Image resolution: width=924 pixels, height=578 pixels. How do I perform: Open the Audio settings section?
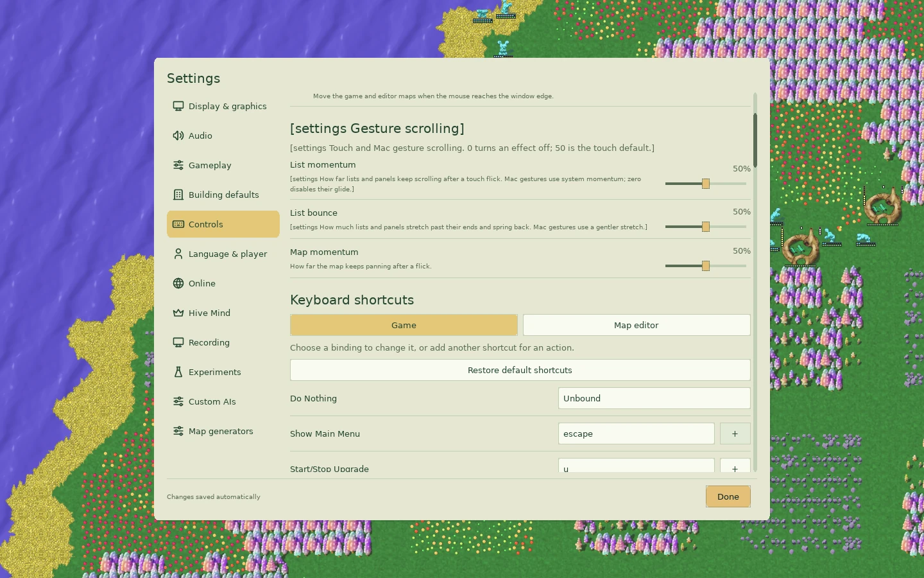coord(223,136)
